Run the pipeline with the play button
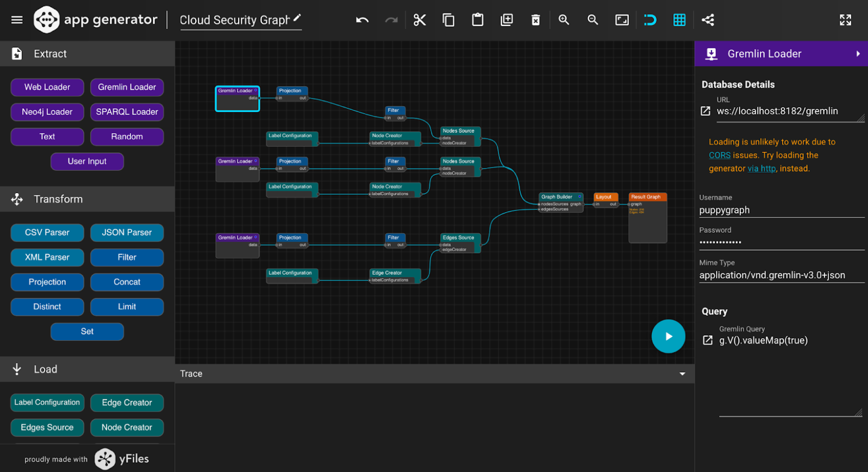The height and width of the screenshot is (472, 868). (x=668, y=336)
